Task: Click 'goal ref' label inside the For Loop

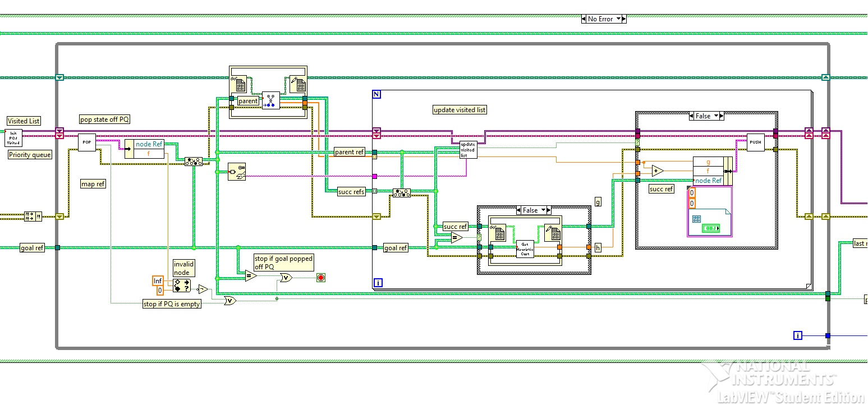Action: pyautogui.click(x=396, y=248)
